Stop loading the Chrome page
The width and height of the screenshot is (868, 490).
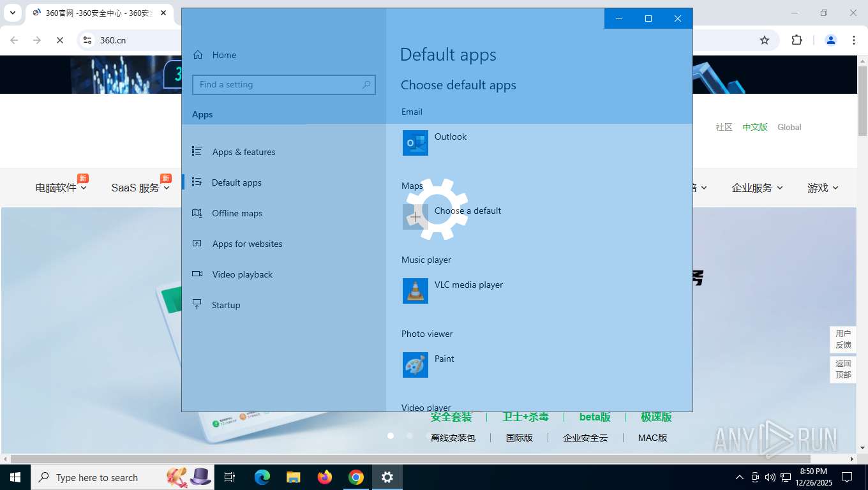coord(60,40)
